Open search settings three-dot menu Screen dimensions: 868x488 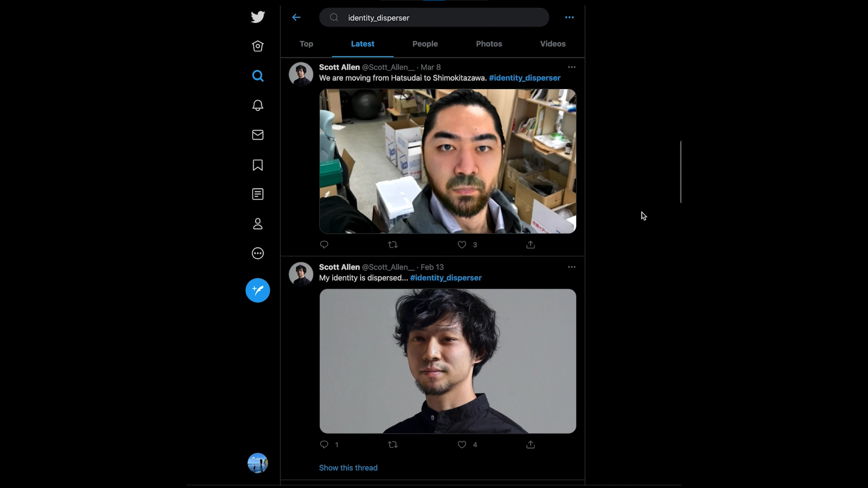pyautogui.click(x=569, y=18)
